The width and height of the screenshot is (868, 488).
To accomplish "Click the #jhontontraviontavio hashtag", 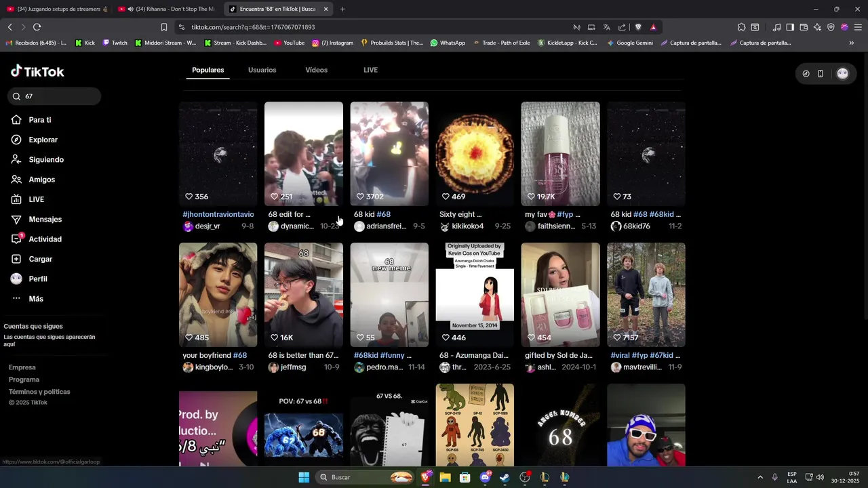I will (x=218, y=214).
